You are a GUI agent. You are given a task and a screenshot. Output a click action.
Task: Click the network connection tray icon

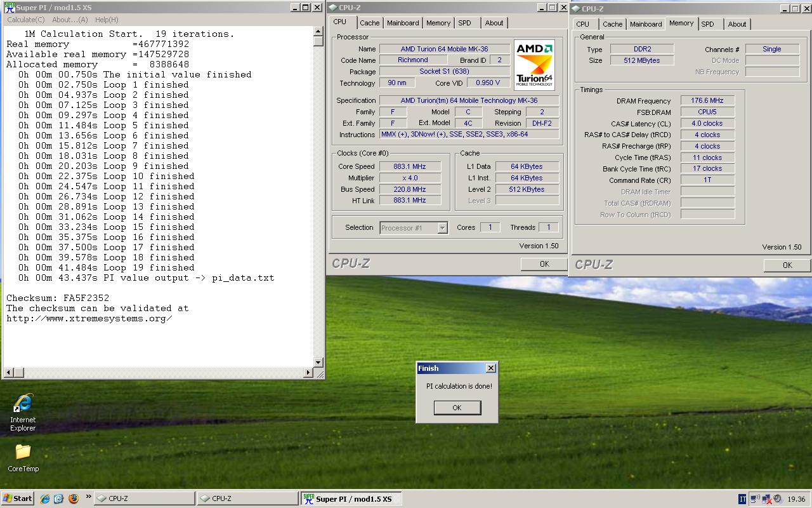click(755, 499)
